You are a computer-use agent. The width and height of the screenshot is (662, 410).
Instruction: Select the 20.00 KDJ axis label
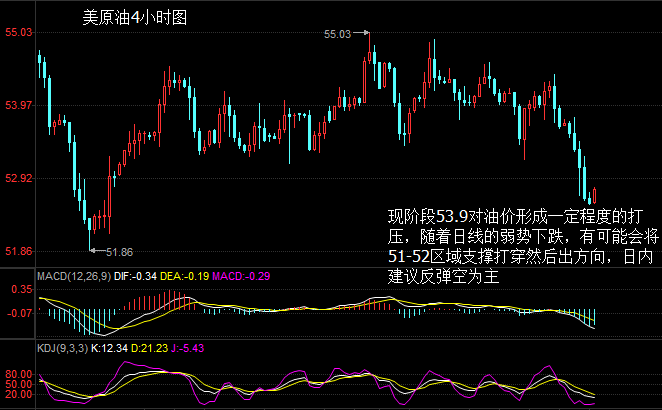click(x=19, y=394)
